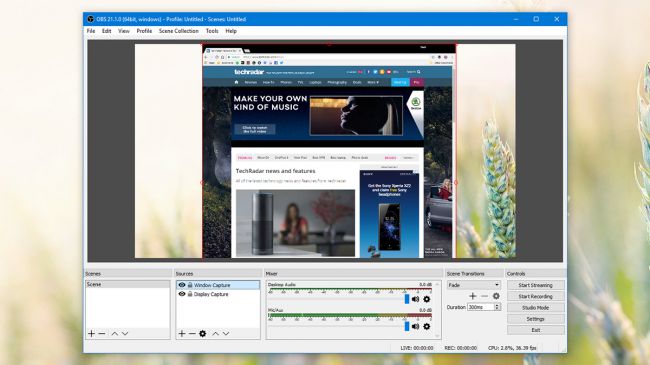Open the Settings button in Controls
This screenshot has width=650, height=365.
click(x=536, y=319)
